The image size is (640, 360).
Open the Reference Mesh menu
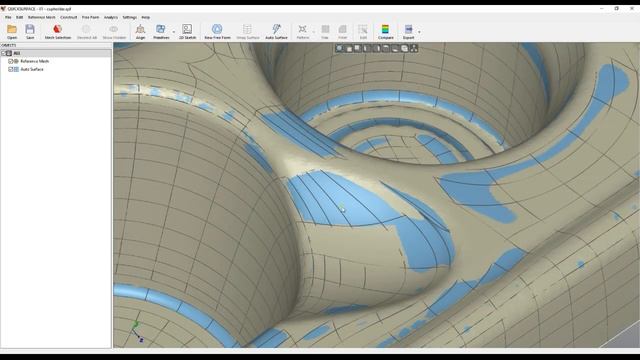42,18
